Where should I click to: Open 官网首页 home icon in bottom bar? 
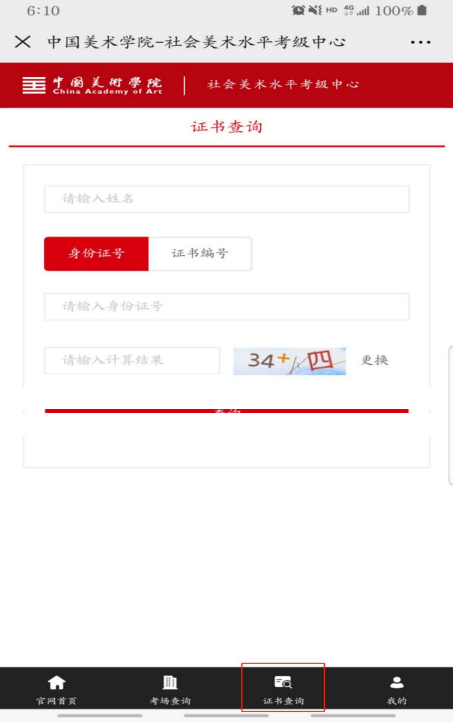(56, 689)
